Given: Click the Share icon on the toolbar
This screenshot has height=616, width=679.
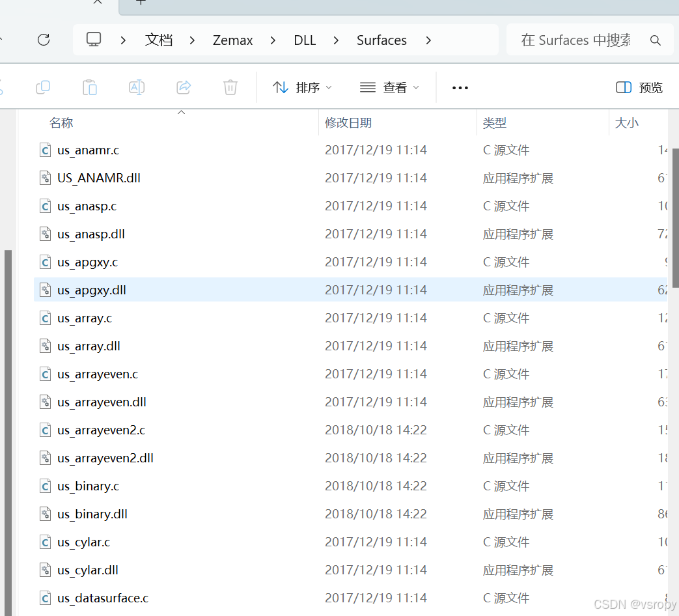Looking at the screenshot, I should pos(183,87).
